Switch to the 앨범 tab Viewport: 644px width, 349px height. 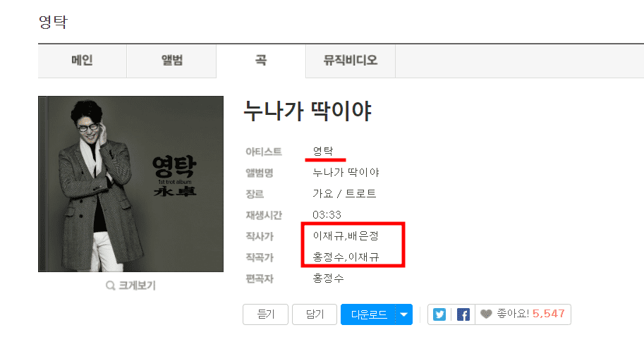(x=171, y=61)
